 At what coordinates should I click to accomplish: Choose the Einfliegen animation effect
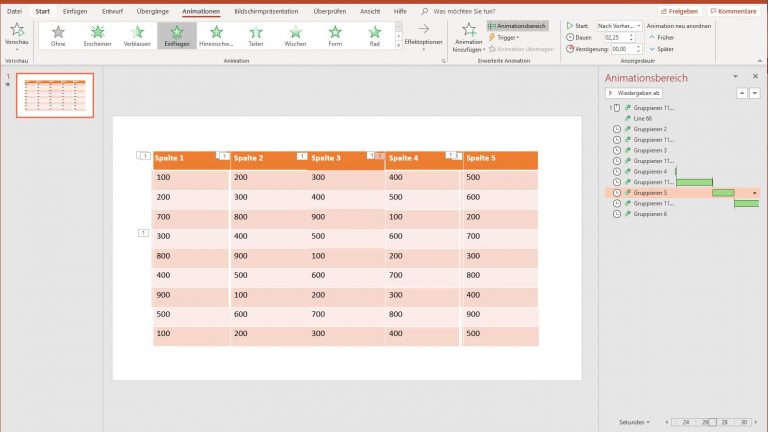tap(177, 35)
